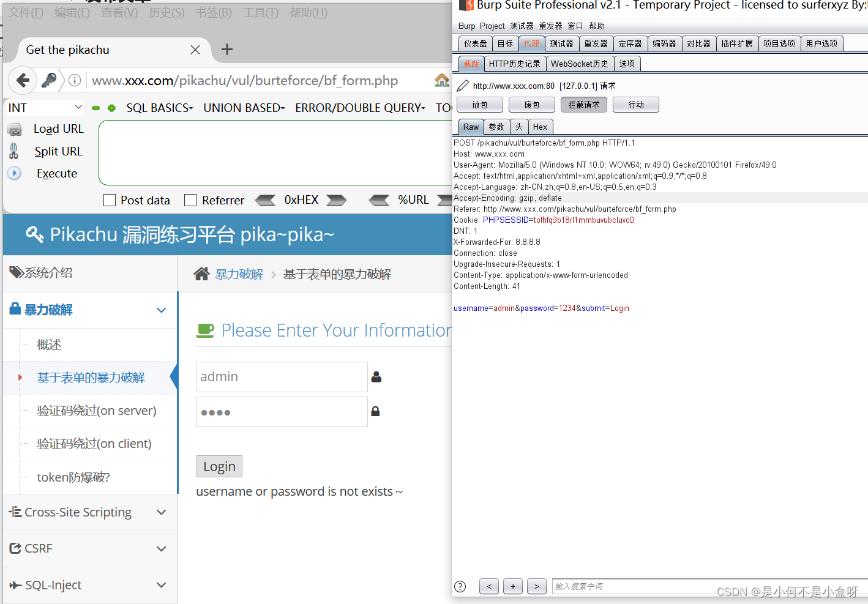This screenshot has width=868, height=604.
Task: Open 概述 sidebar item
Action: tap(49, 345)
